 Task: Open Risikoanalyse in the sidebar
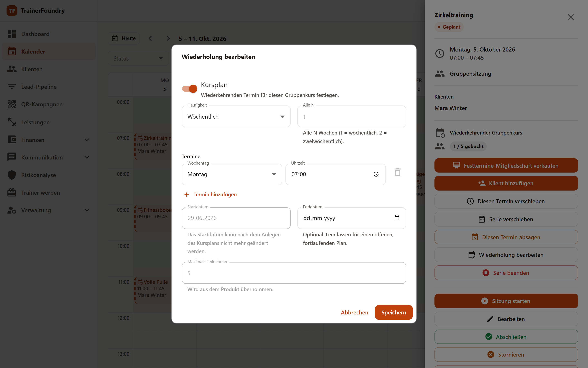point(49,175)
